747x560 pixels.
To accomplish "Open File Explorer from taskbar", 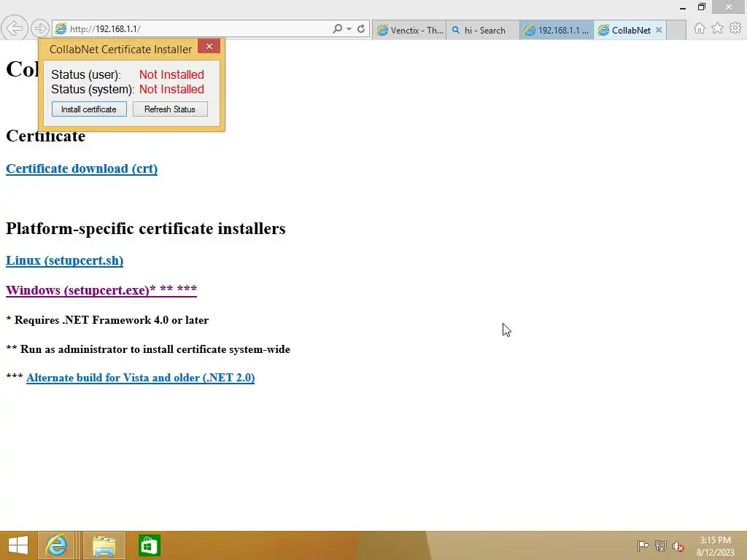I will point(104,545).
